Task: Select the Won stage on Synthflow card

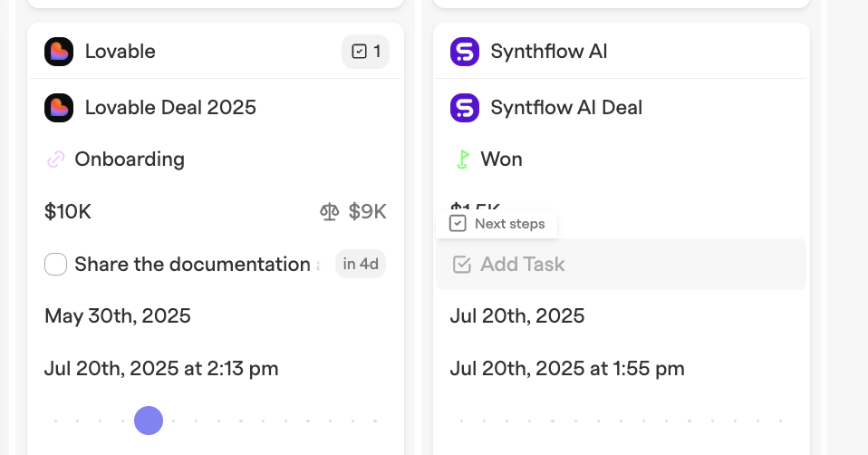Action: pos(501,160)
